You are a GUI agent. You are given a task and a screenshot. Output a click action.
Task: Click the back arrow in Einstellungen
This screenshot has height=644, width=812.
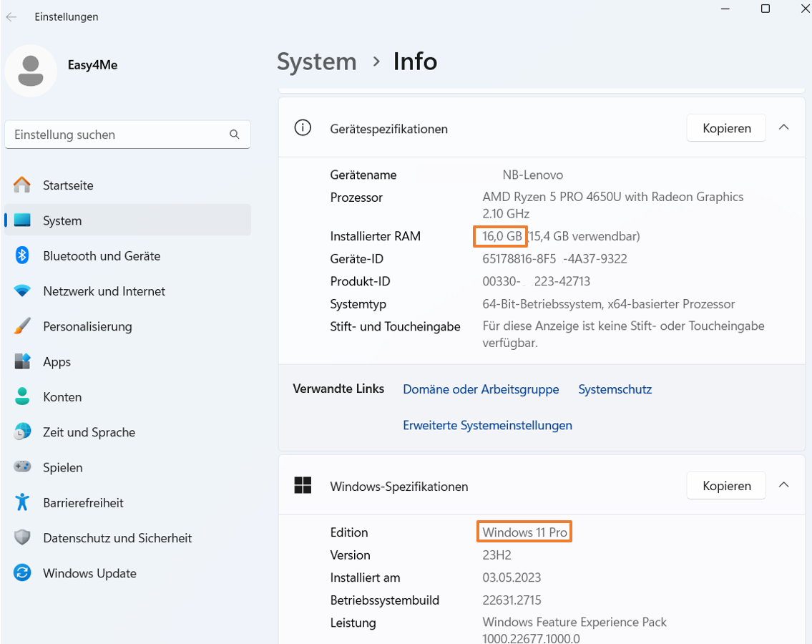tap(11, 17)
